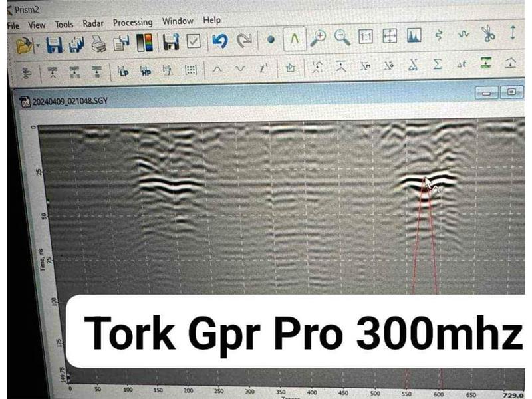Click the downward curve icon
The height and width of the screenshot is (399, 532).
[x=240, y=69]
